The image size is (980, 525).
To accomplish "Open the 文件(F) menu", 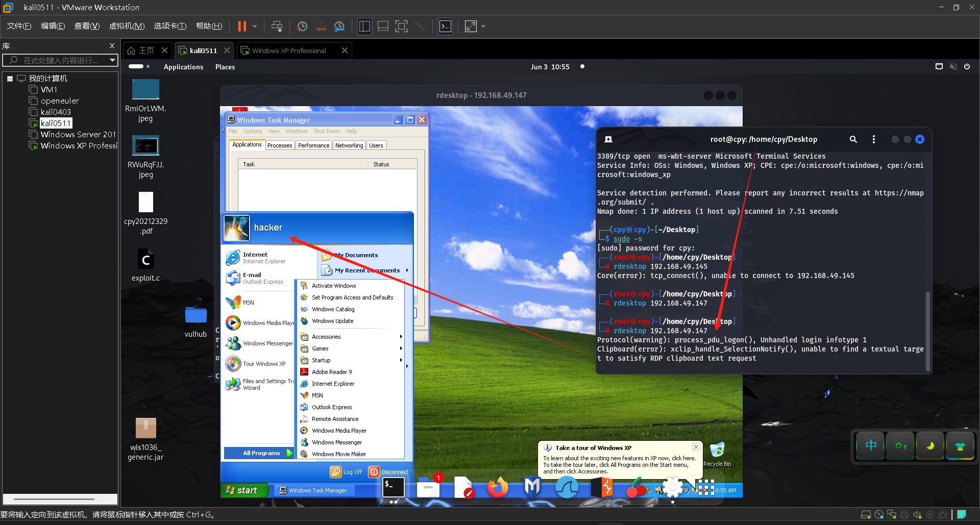I will pos(19,26).
